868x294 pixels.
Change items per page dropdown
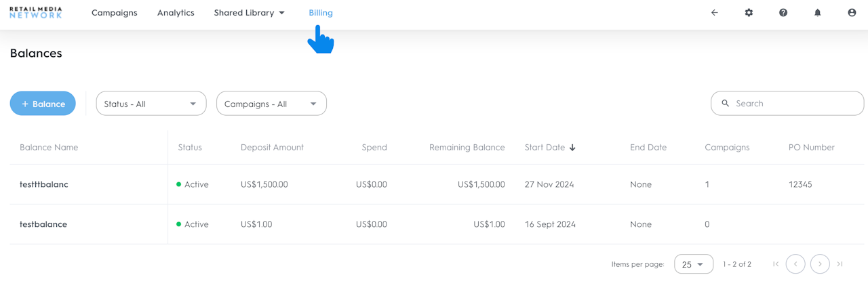point(693,264)
